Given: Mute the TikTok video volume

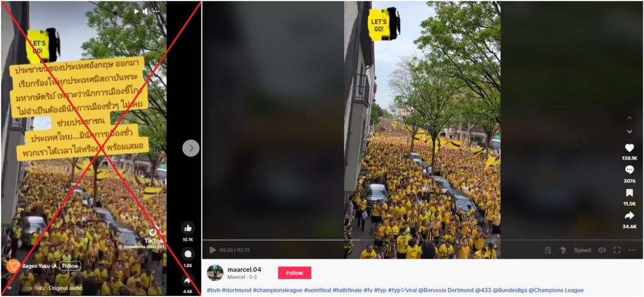Looking at the screenshot, I should 602,250.
